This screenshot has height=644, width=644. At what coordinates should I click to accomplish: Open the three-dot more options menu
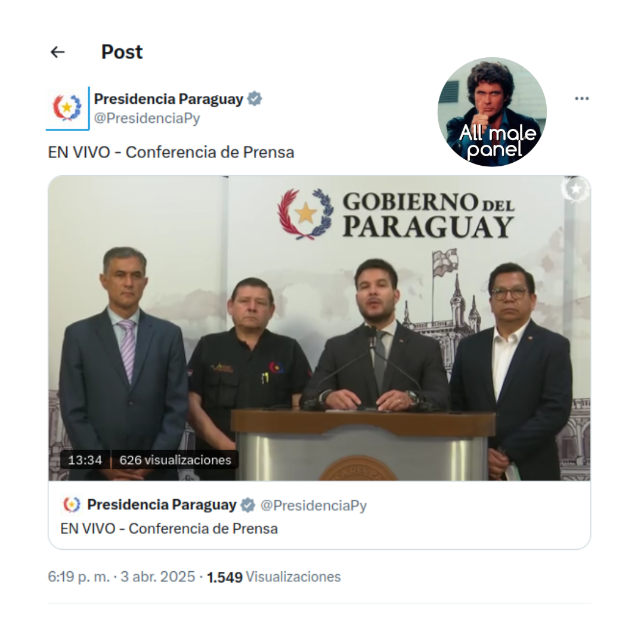coord(581,98)
